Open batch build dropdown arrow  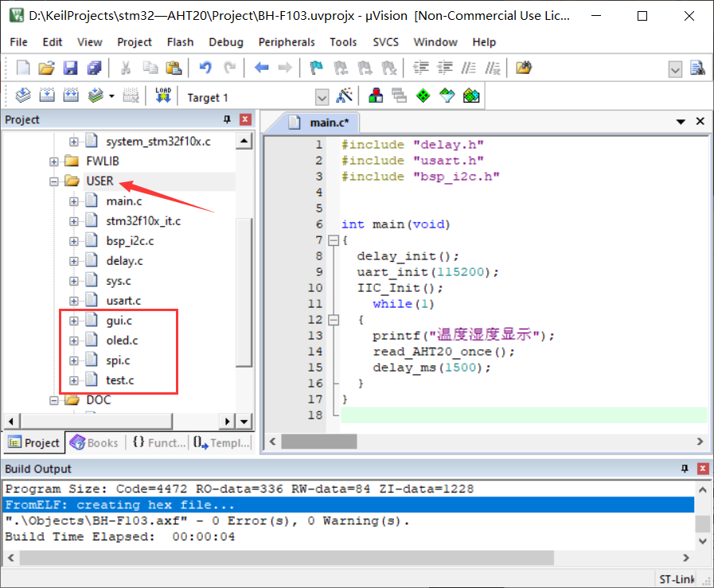(111, 96)
